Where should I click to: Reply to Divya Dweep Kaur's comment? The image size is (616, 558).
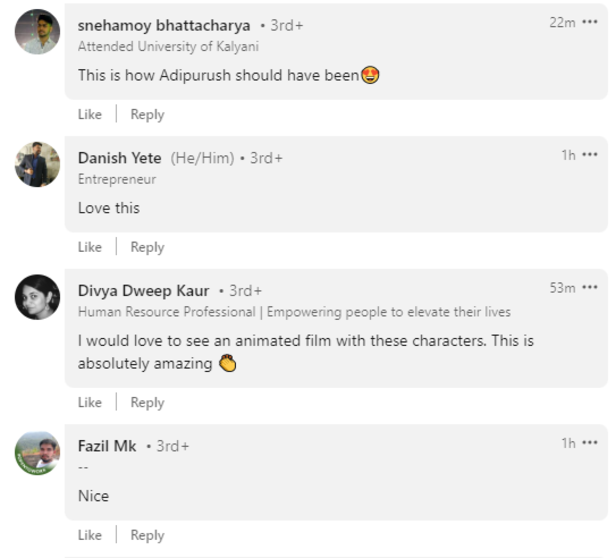point(147,402)
